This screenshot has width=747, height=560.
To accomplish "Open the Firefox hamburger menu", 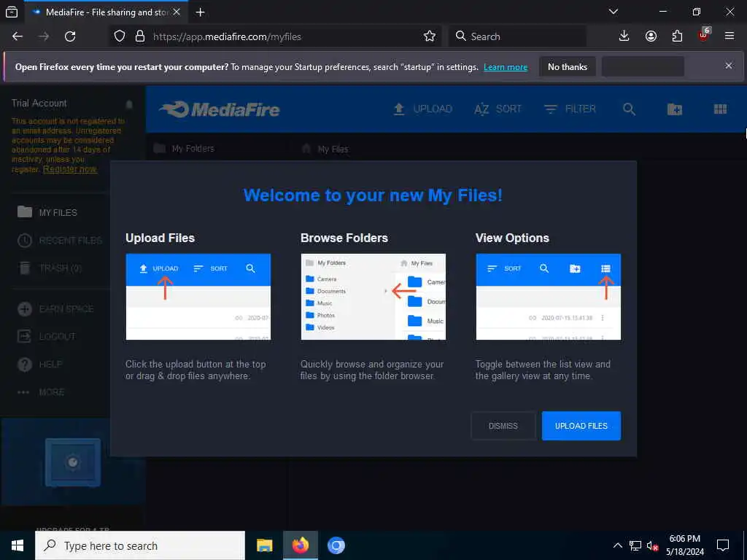I will [729, 36].
